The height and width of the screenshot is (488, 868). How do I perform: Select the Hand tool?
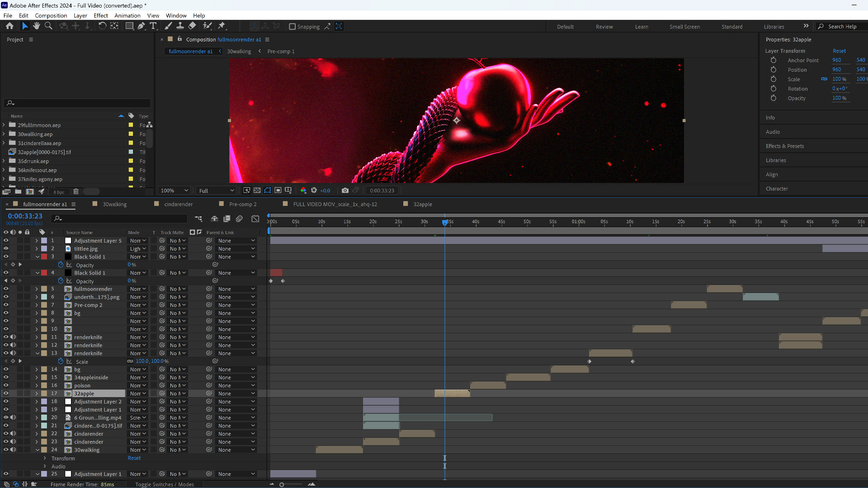coord(37,26)
